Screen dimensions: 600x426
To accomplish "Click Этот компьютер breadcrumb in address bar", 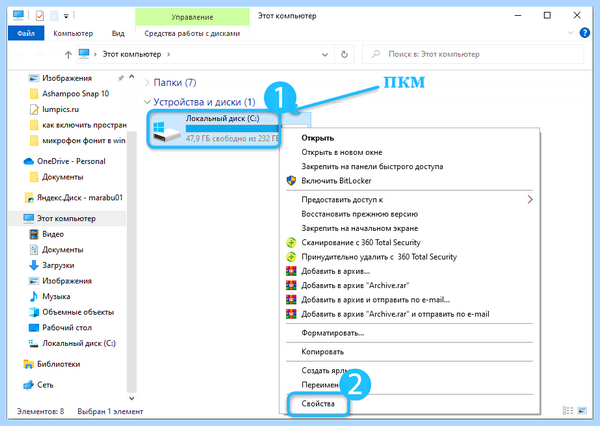I will (132, 54).
